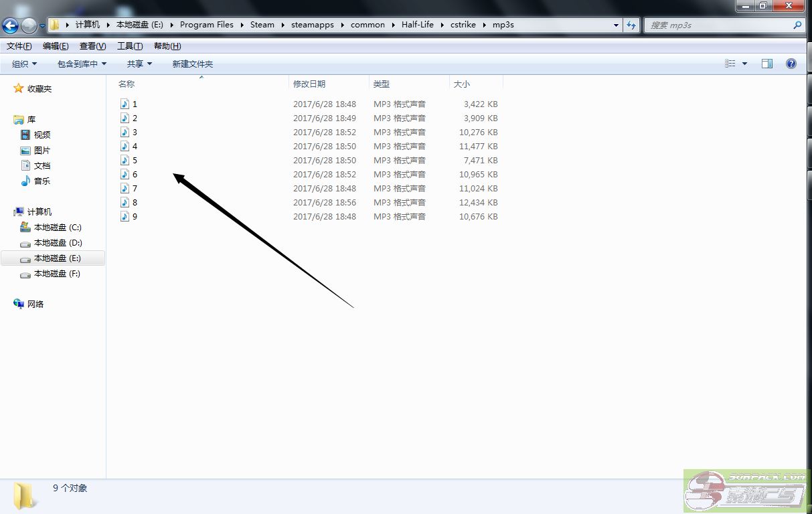Open the 查看(V) menu
This screenshot has height=514, width=812.
click(92, 46)
